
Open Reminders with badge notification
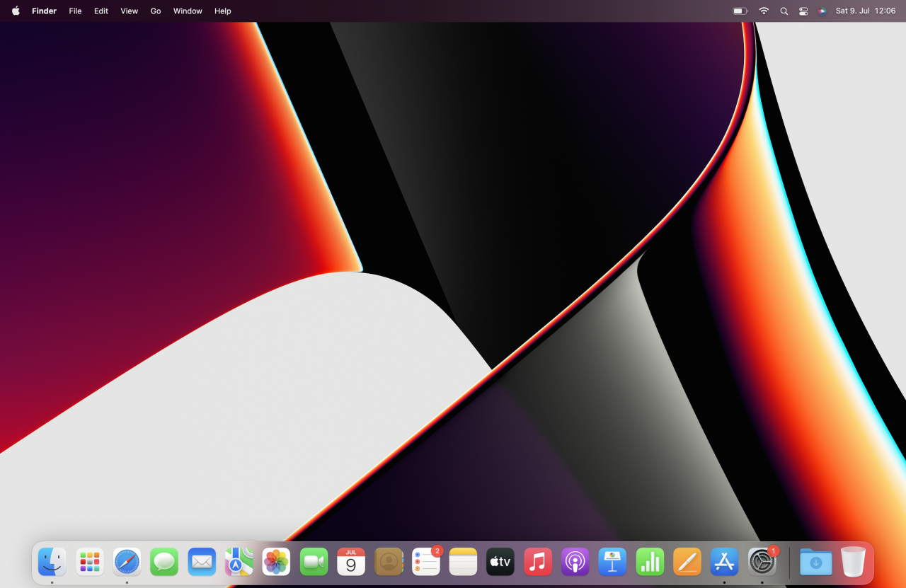(x=426, y=562)
